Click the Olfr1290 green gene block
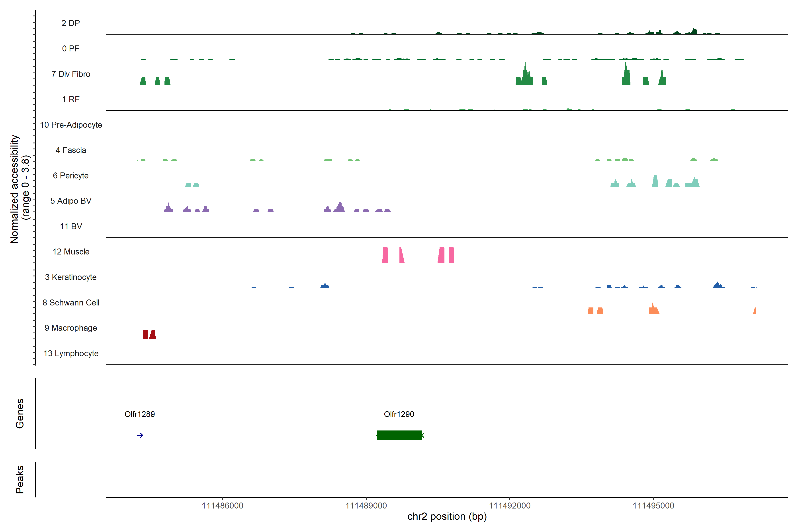Screen dimensions: 798x532 (x=399, y=435)
